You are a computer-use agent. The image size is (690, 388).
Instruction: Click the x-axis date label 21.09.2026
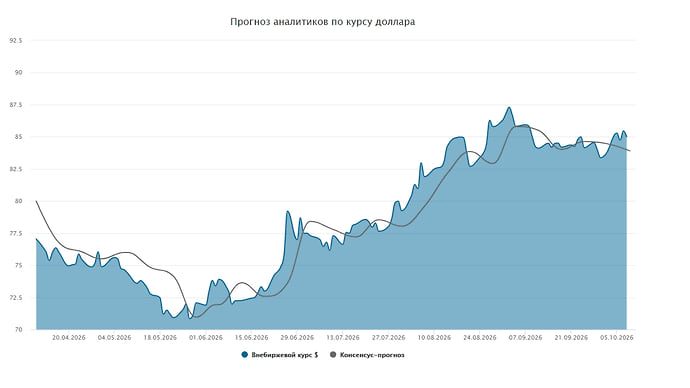571,337
